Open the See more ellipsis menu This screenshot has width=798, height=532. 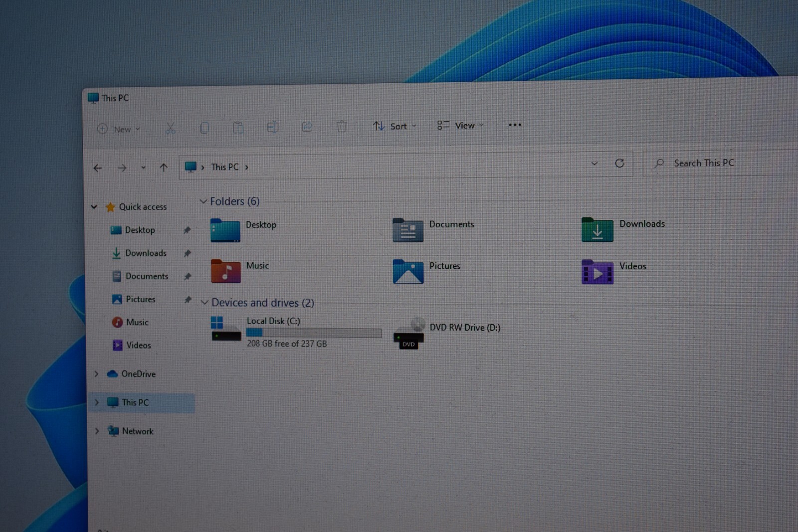point(515,125)
